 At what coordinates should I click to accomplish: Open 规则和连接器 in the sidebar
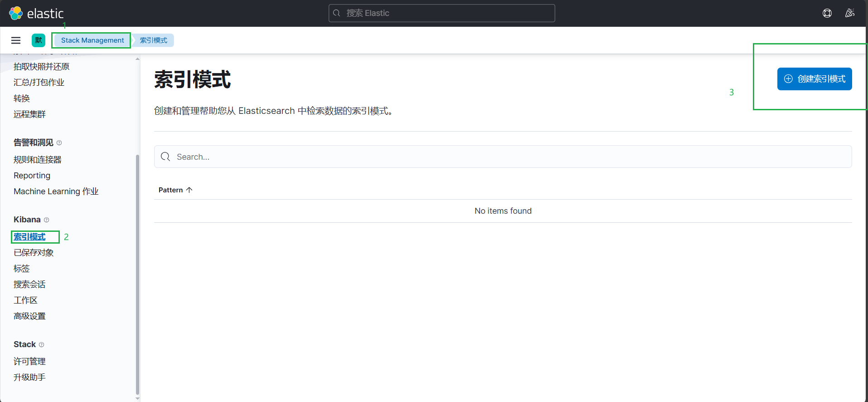pos(38,160)
